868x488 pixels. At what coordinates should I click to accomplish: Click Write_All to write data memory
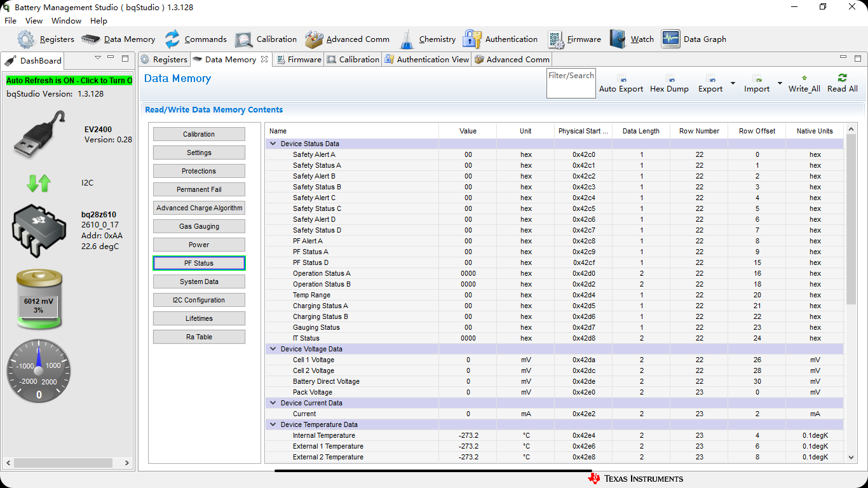coord(804,83)
